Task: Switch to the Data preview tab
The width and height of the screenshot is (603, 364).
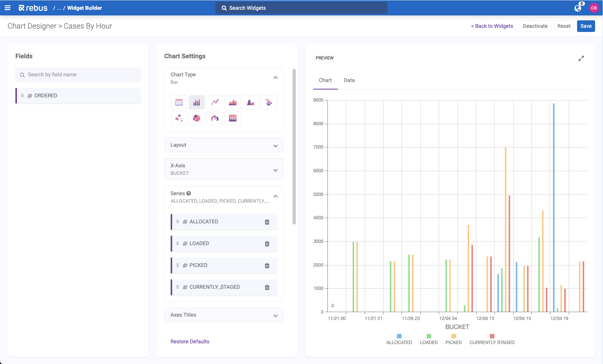Action: 349,80
